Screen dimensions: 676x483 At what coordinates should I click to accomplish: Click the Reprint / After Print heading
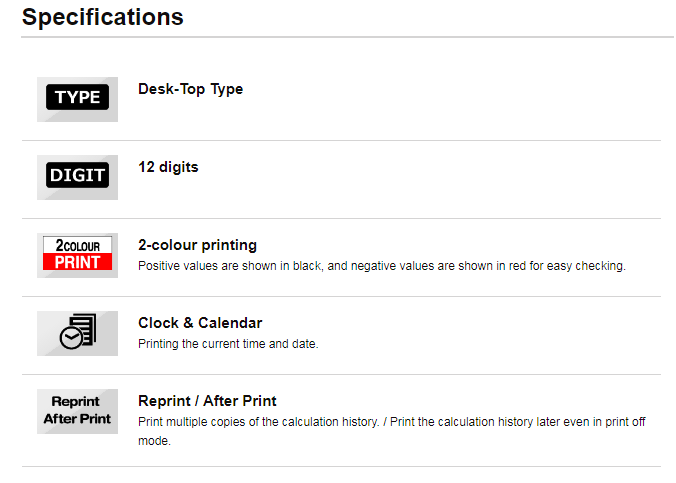pos(207,401)
